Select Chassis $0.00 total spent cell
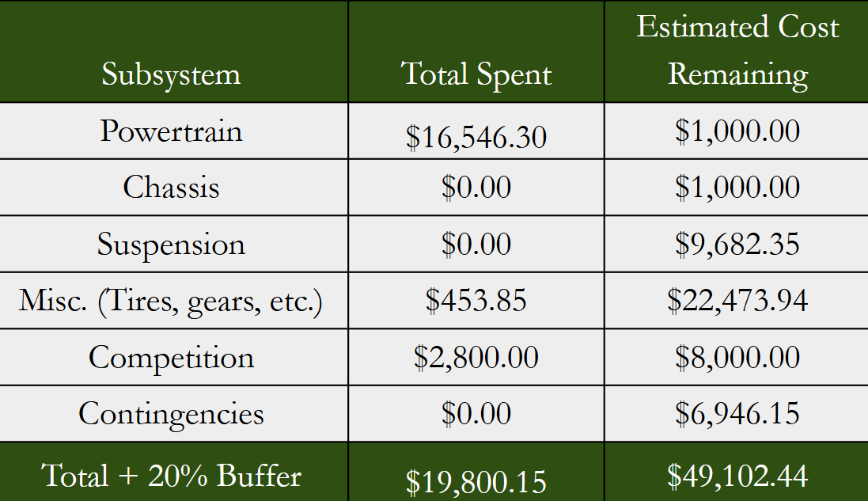Viewport: 868px width, 501px height. (x=476, y=188)
